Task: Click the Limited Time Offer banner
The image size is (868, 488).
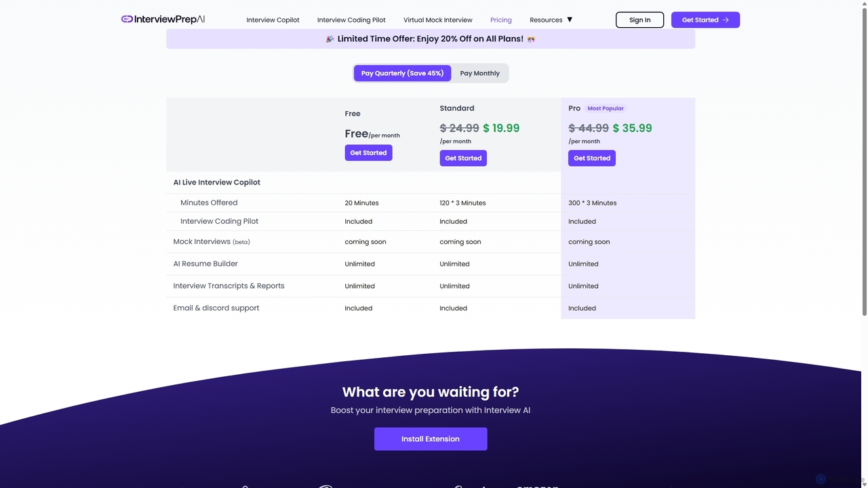Action: pyautogui.click(x=431, y=39)
